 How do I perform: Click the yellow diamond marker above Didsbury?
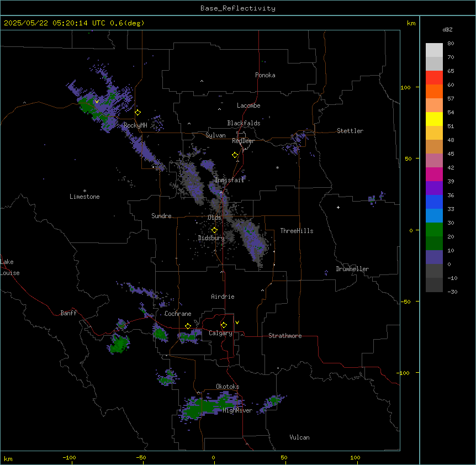tap(214, 230)
